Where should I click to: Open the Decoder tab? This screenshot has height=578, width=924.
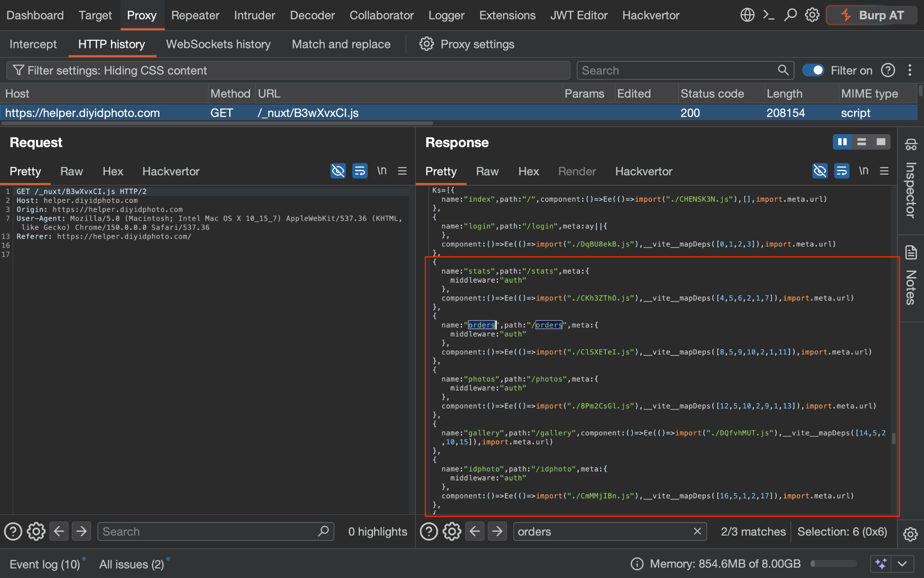click(312, 15)
